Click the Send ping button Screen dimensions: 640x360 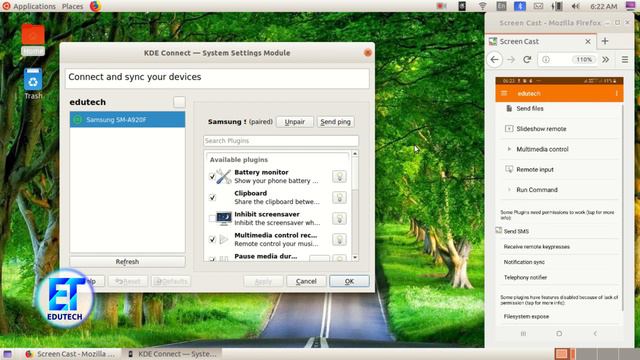coord(336,122)
